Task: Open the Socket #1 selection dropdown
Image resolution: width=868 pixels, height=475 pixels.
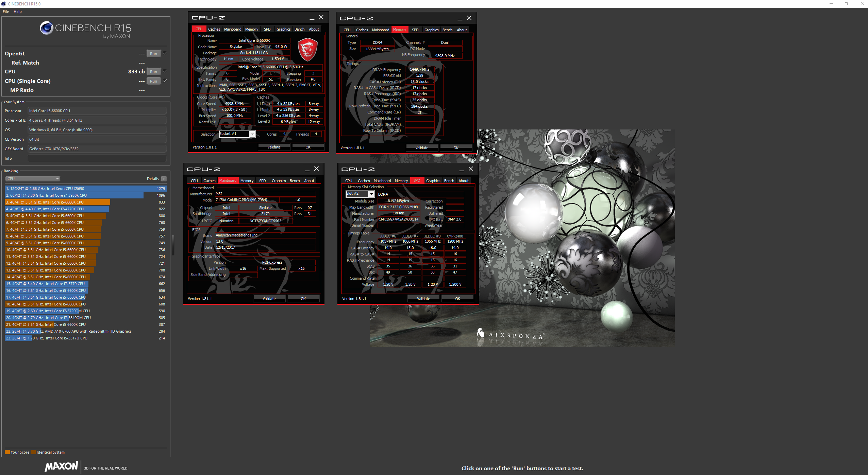Action: click(237, 134)
